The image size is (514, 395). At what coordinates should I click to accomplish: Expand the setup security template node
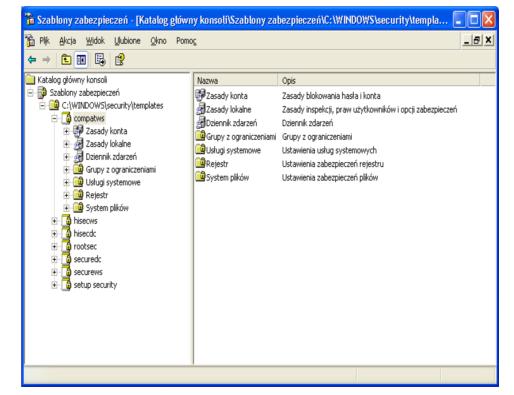(54, 285)
